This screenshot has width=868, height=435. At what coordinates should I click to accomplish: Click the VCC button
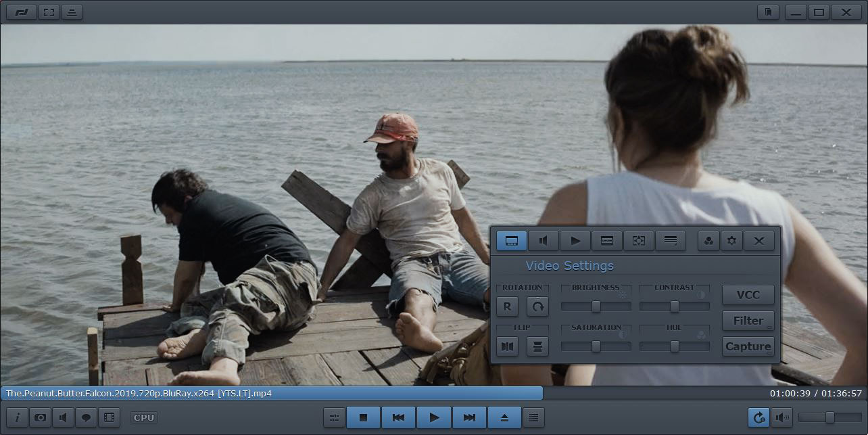[x=748, y=295]
